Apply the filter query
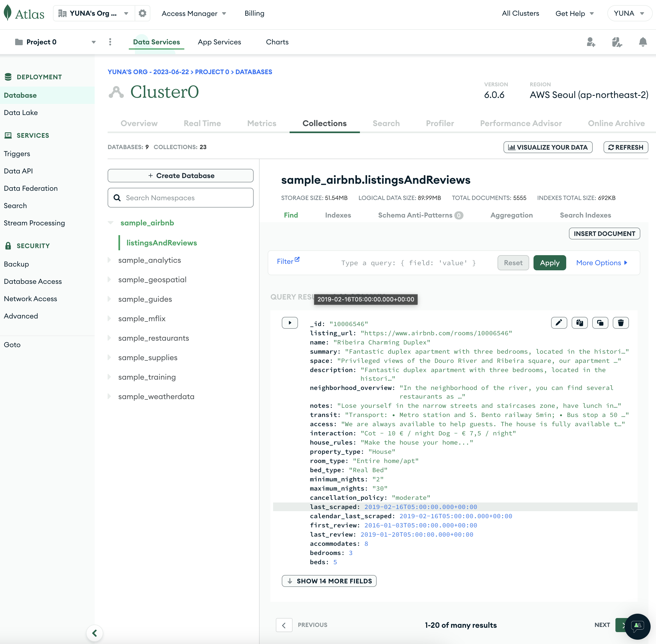Screen dimensions: 656x644 [549, 263]
